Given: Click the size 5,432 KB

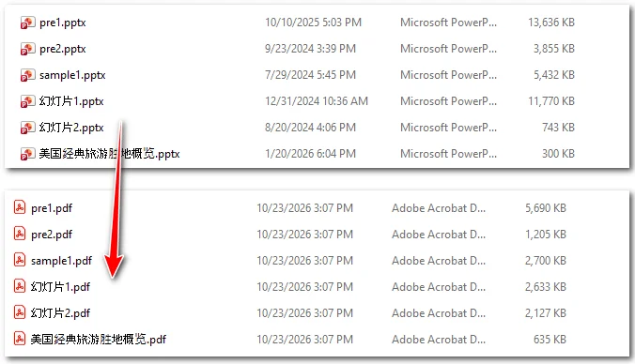Looking at the screenshot, I should (553, 75).
